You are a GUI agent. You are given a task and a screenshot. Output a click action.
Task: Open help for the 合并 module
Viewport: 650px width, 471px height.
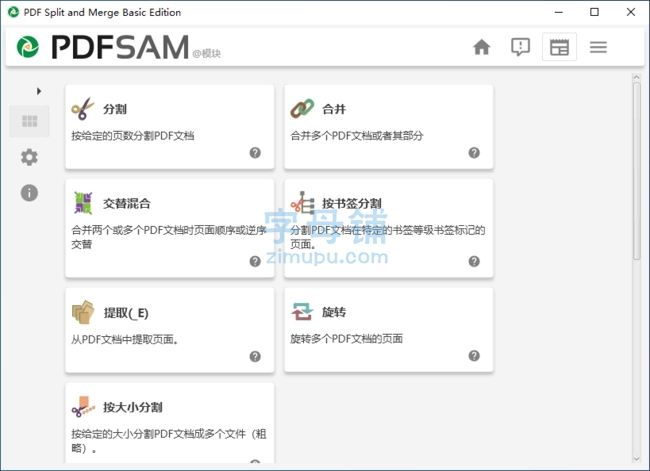(x=474, y=153)
